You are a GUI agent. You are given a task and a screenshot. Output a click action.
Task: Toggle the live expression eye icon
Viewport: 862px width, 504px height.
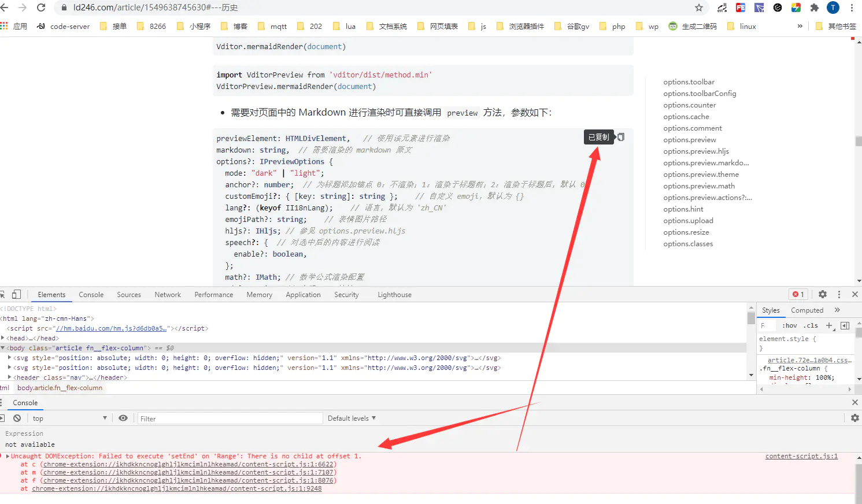coord(123,418)
